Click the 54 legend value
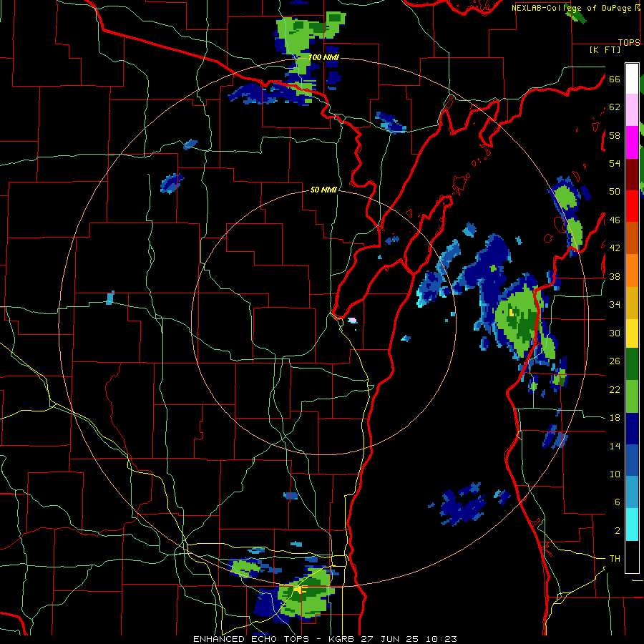Screen dimensions: 644x644 pyautogui.click(x=615, y=163)
